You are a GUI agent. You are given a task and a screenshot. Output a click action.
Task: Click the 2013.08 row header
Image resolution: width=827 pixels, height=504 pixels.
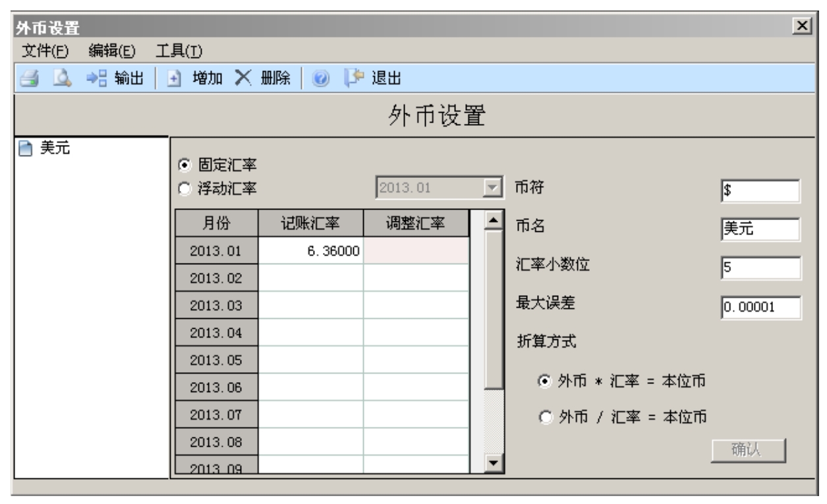tap(216, 442)
